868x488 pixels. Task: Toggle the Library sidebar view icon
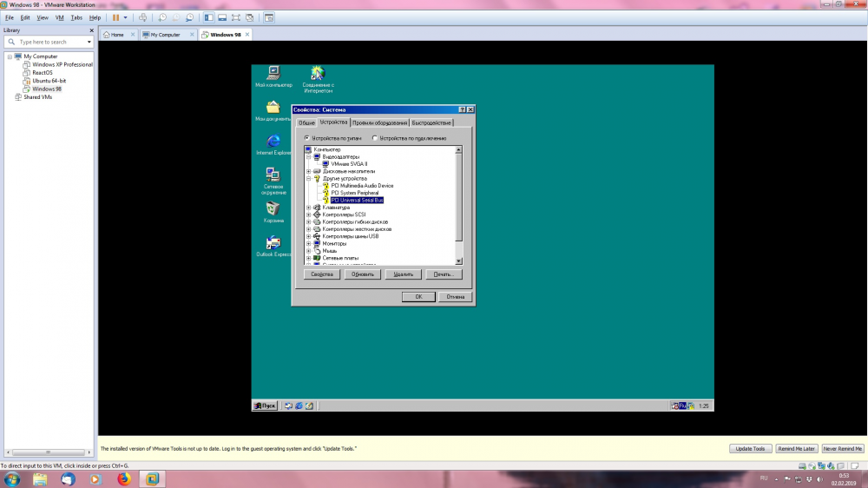pos(208,17)
